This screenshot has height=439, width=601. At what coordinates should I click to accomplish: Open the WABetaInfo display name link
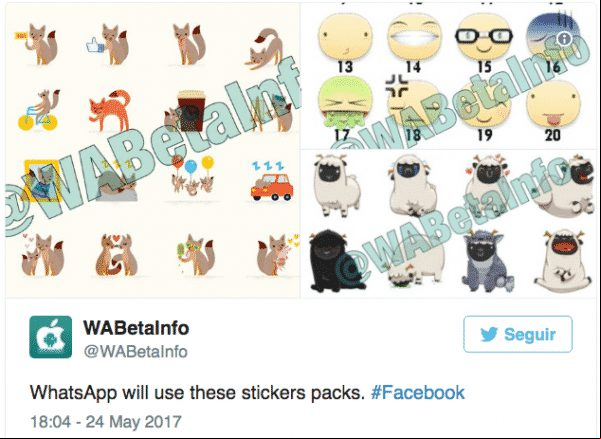click(x=136, y=328)
